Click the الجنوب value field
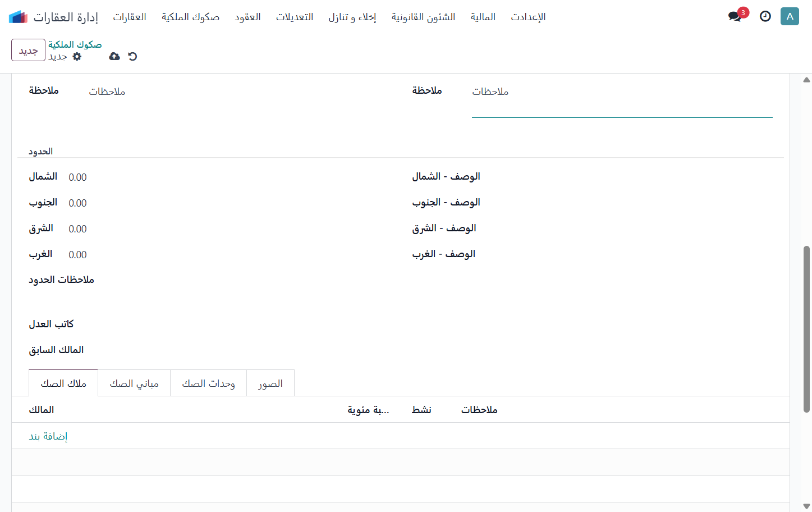The height and width of the screenshot is (512, 812). pyautogui.click(x=229, y=203)
